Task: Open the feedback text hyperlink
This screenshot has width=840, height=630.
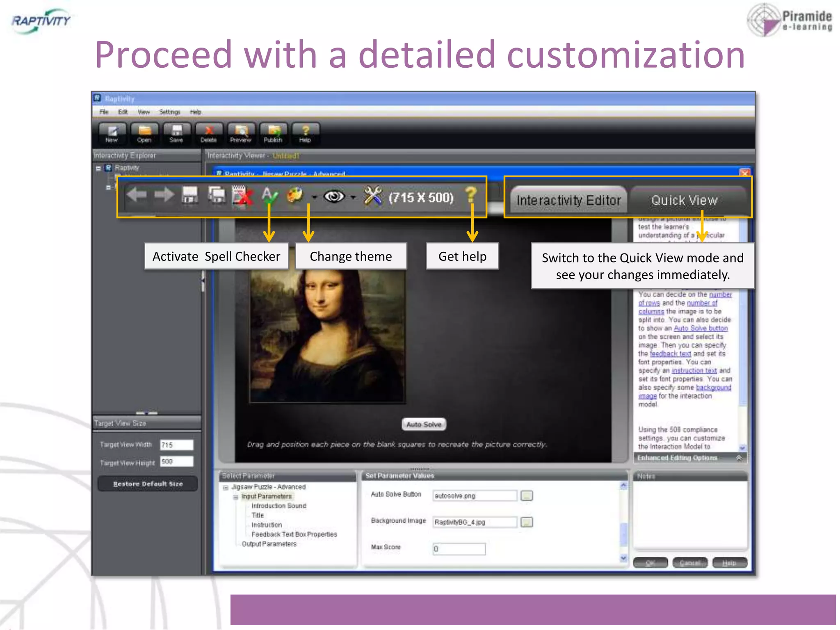Action: (670, 354)
